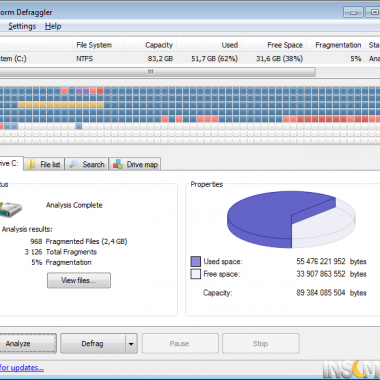
Task: Click the 83,2 GB capacity value
Action: tap(160, 59)
